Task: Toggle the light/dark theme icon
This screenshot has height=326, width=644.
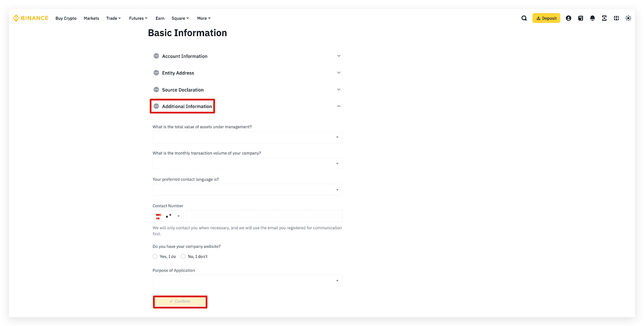Action: coord(628,18)
